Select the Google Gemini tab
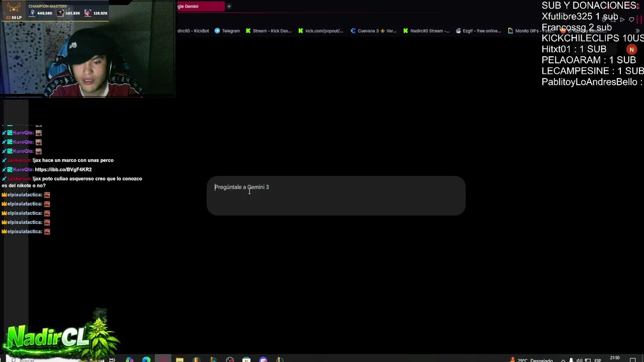644x362 pixels. coord(200,6)
